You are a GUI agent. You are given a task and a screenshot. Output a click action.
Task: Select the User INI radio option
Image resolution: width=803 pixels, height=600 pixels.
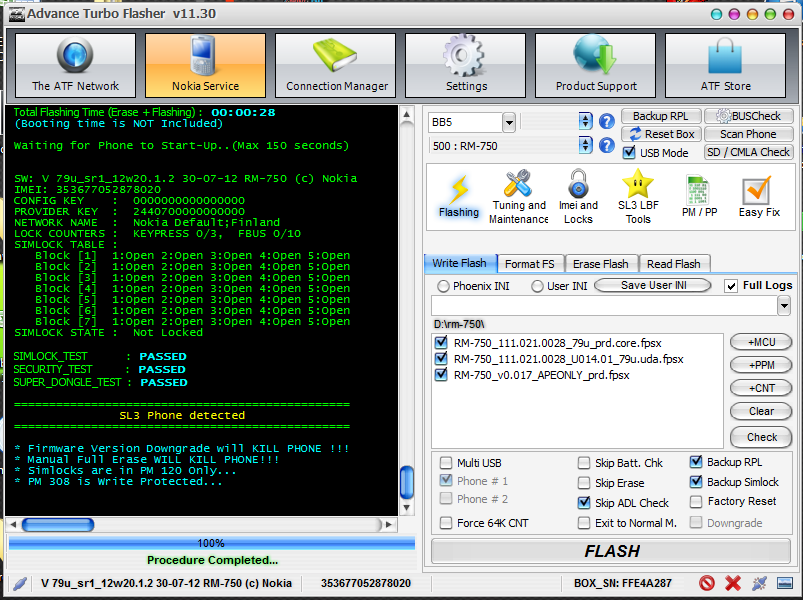coord(537,286)
